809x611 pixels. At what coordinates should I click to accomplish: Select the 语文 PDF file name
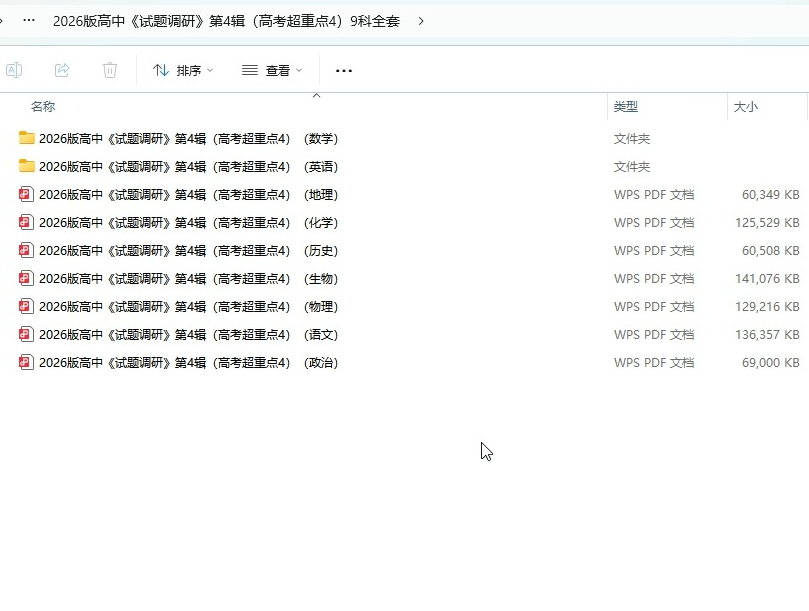point(188,334)
